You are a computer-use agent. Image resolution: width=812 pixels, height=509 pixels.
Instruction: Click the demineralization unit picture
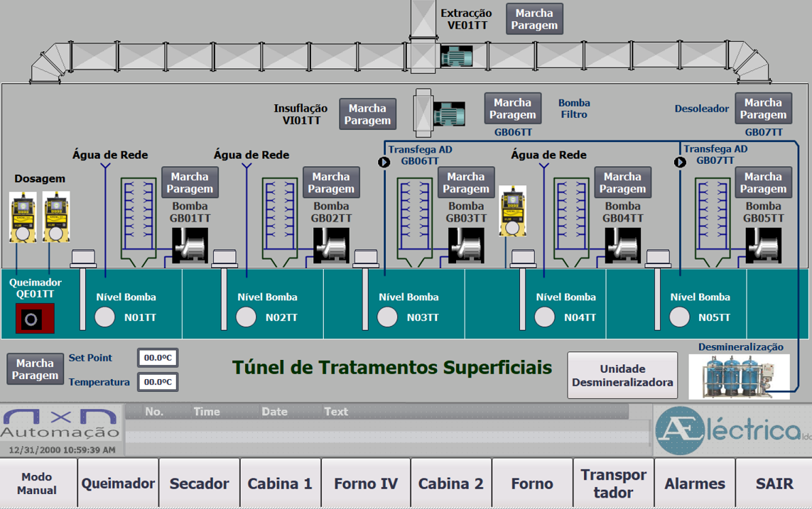point(739,376)
